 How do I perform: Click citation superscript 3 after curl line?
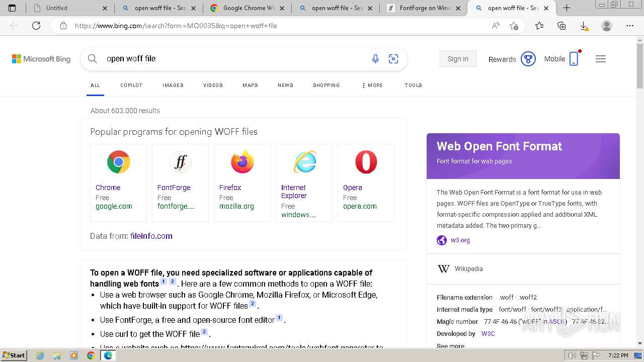tap(204, 332)
